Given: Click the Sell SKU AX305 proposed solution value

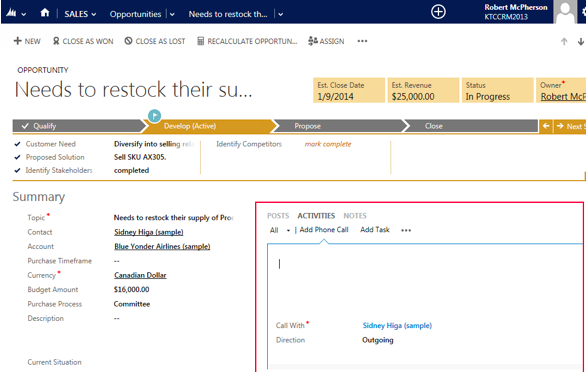Looking at the screenshot, I should pos(140,157).
